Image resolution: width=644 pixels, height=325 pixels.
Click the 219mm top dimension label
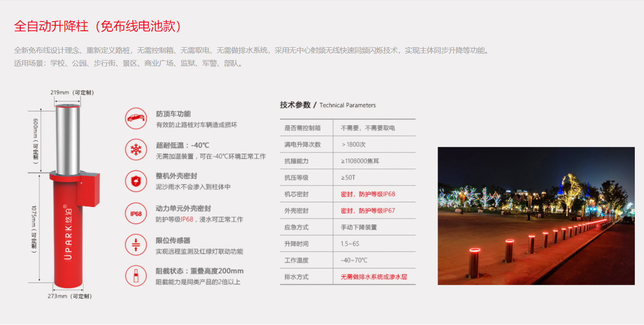tap(72, 93)
